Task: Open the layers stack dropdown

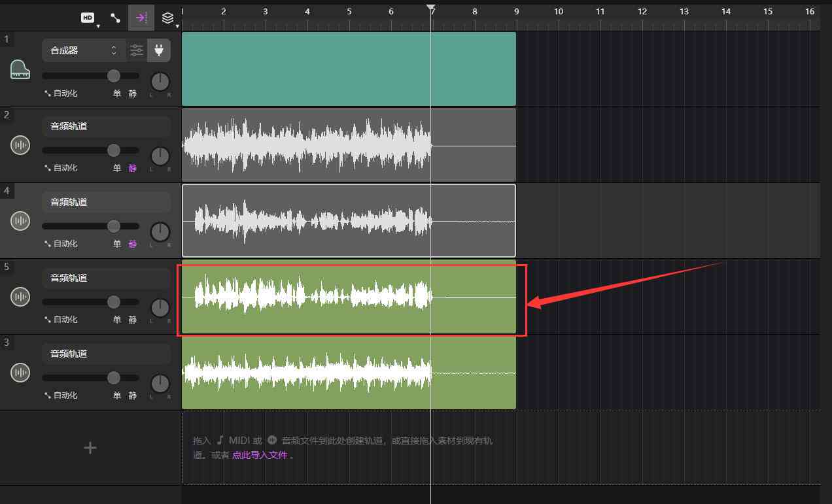Action: 169,18
